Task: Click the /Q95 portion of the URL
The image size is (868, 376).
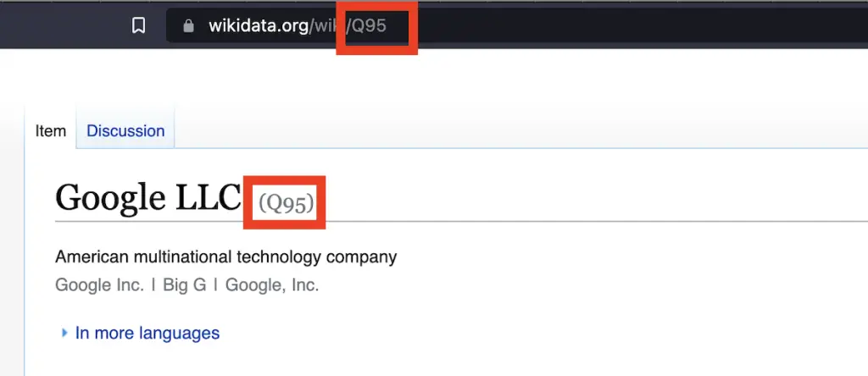Action: click(366, 26)
